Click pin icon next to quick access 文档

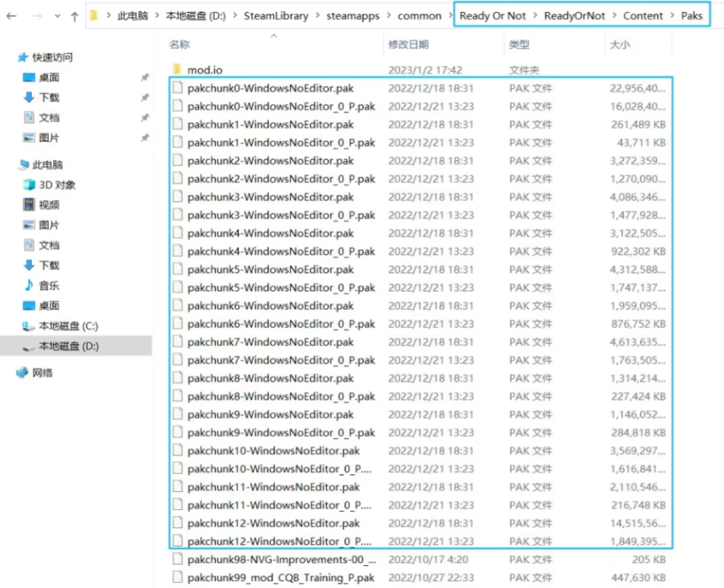(x=145, y=117)
